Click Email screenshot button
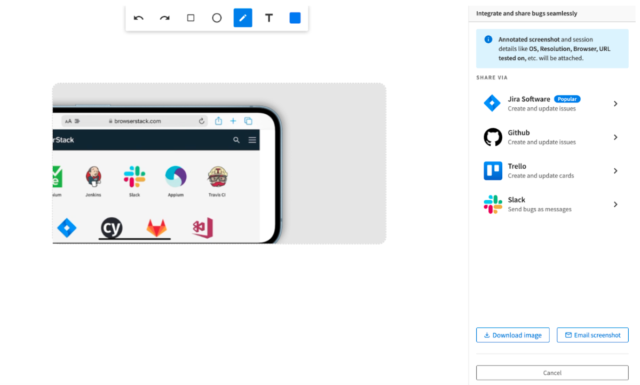The width and height of the screenshot is (640, 385). [593, 335]
